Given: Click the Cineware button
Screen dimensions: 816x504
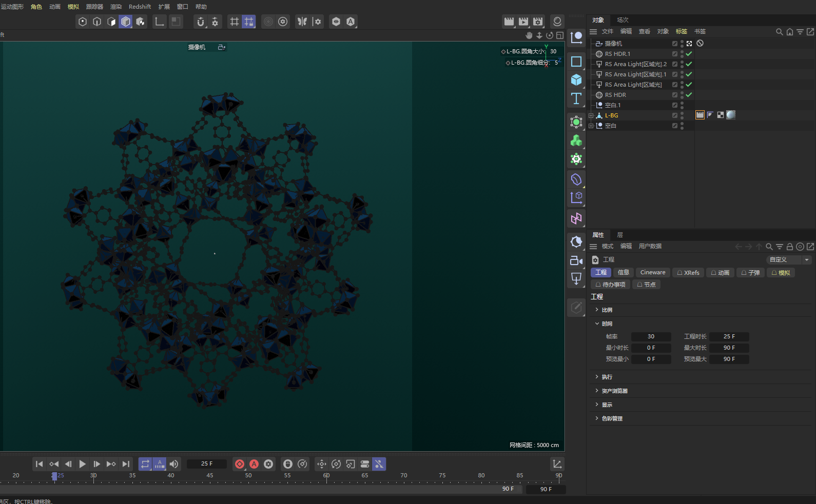Looking at the screenshot, I should click(x=653, y=273).
